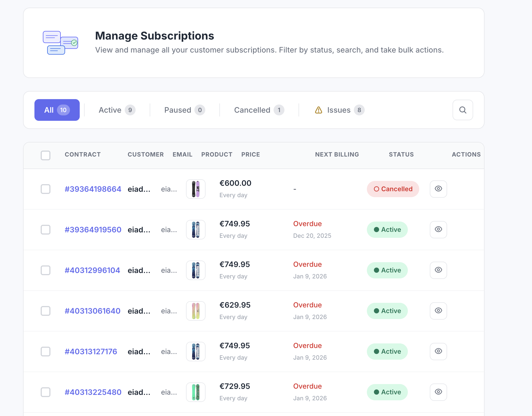Open contract link #39364198664
Viewport: 532px width, 416px height.
click(93, 189)
